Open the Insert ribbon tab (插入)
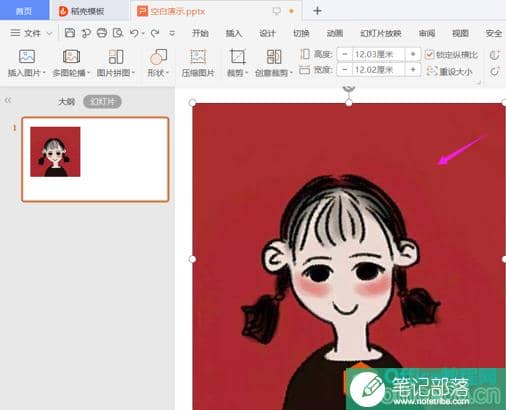This screenshot has width=506, height=410. pos(233,33)
